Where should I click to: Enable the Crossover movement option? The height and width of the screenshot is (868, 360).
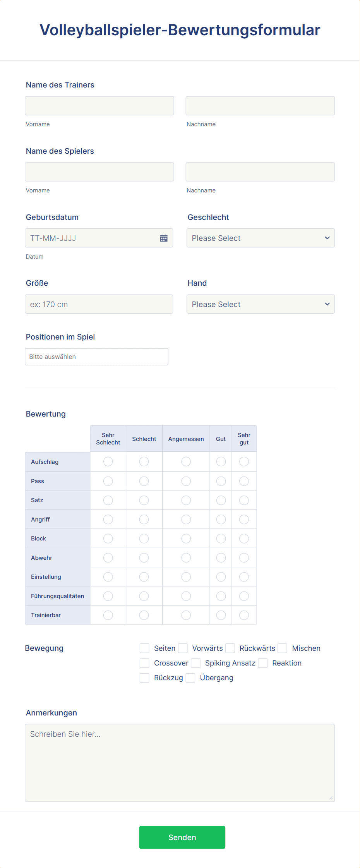(x=144, y=663)
